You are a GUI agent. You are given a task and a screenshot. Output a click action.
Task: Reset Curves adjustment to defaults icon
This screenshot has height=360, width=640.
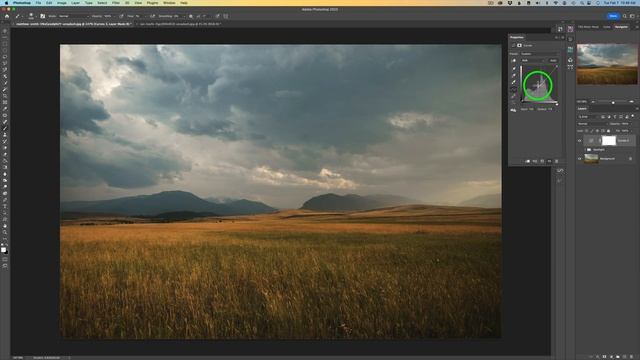[542, 161]
